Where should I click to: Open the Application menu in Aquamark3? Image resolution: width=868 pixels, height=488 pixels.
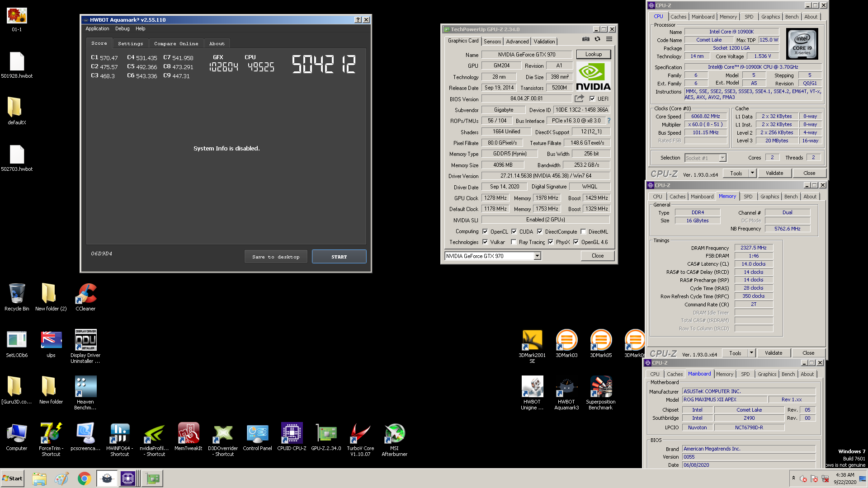coord(97,28)
